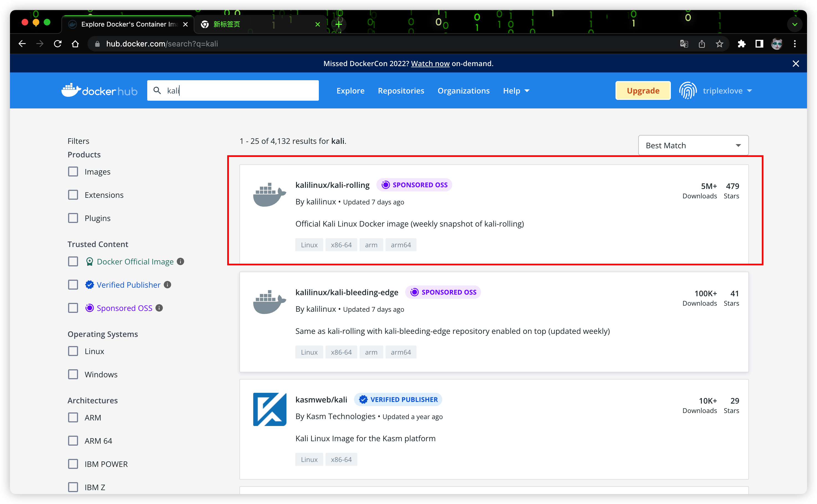Check the Images filter

[73, 172]
